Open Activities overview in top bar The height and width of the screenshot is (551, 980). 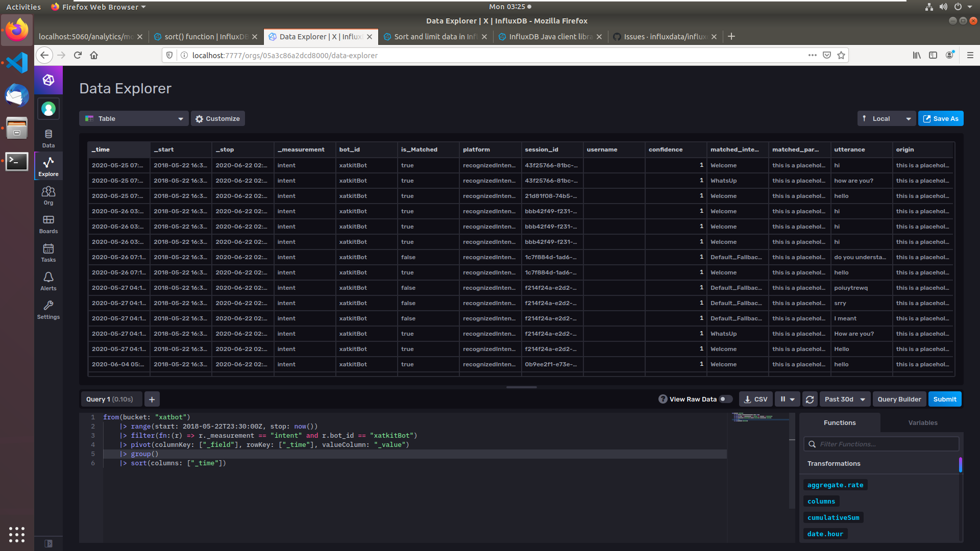coord(23,7)
